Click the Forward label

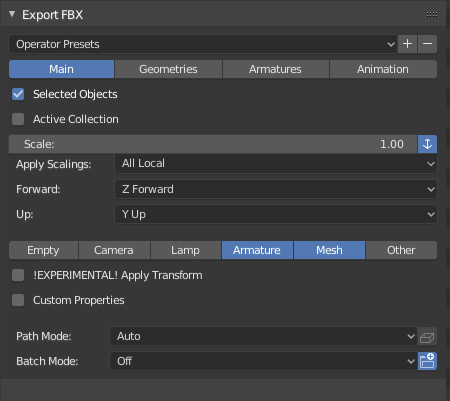click(38, 189)
